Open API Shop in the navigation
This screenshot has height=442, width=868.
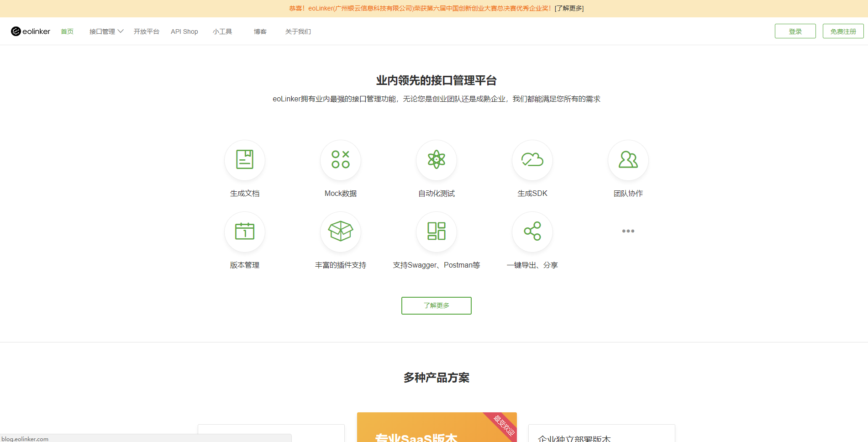(184, 32)
